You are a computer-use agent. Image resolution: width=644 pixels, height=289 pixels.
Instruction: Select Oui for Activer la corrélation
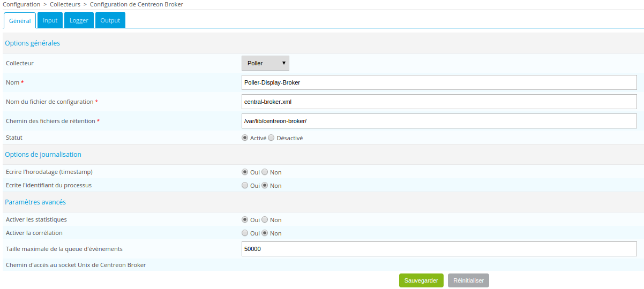(x=245, y=233)
